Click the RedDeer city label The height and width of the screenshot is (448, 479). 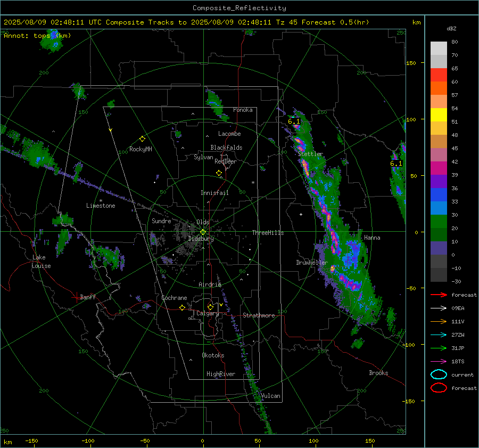(226, 161)
